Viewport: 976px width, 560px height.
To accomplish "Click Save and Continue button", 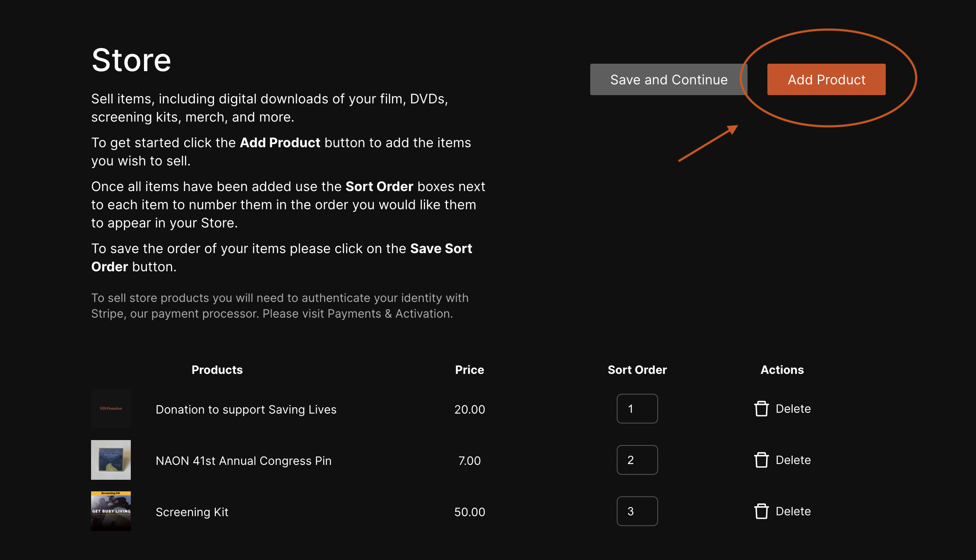I will [669, 79].
